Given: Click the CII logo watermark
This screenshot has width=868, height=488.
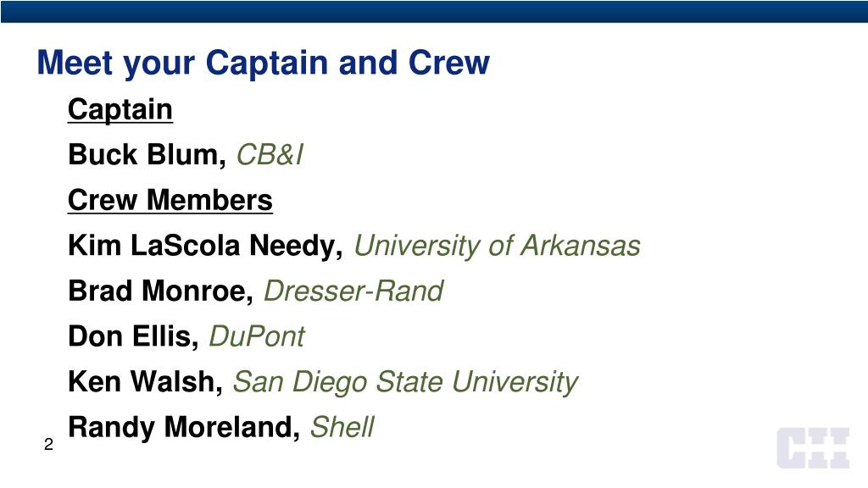Looking at the screenshot, I should click(813, 447).
